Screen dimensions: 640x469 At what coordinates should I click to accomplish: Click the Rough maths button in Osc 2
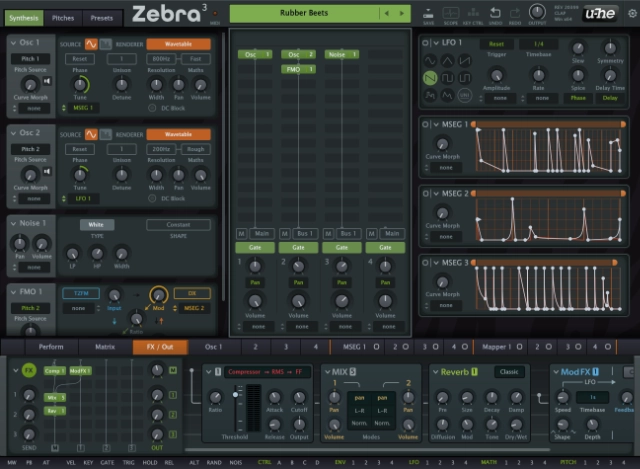coord(196,149)
